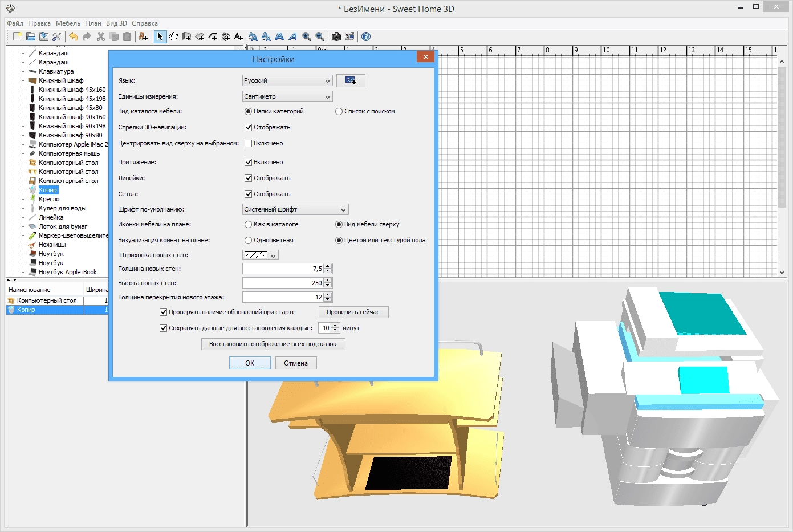Open Preferences with the tools icon

click(x=57, y=36)
